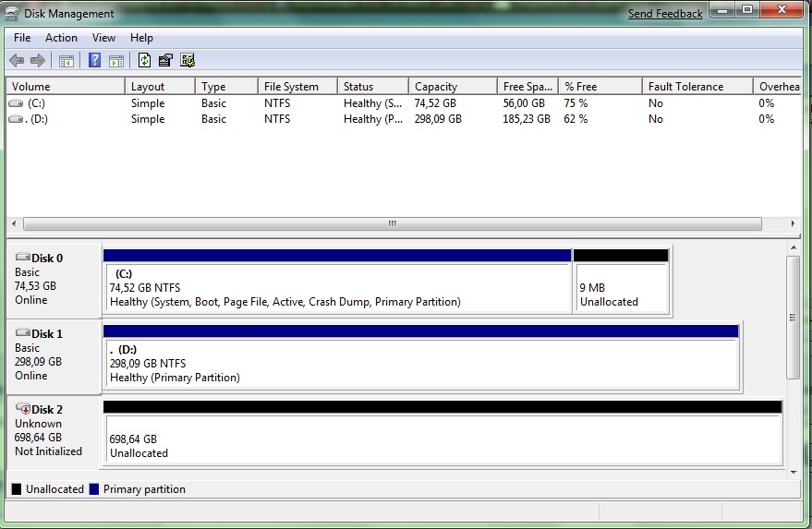Click the 75 % free cell

coord(576,103)
